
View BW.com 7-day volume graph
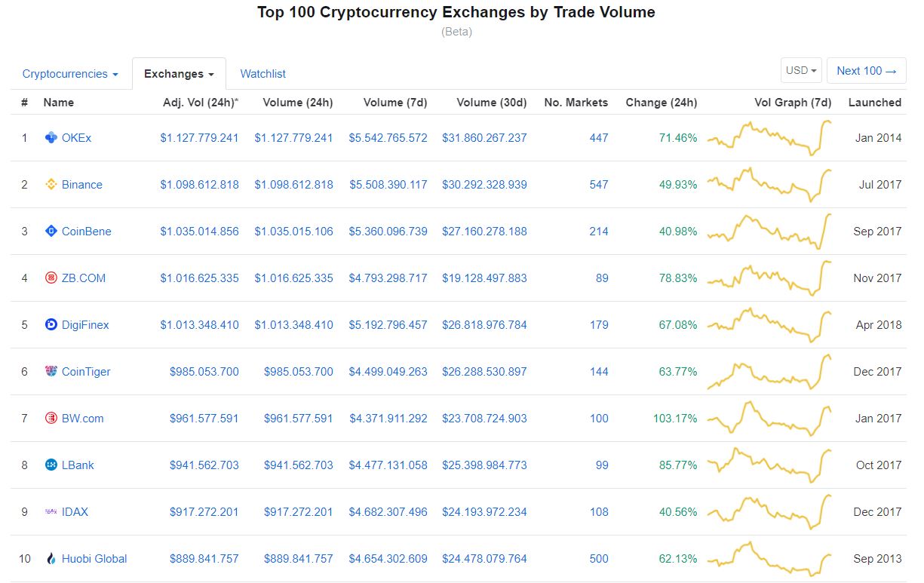pos(769,419)
